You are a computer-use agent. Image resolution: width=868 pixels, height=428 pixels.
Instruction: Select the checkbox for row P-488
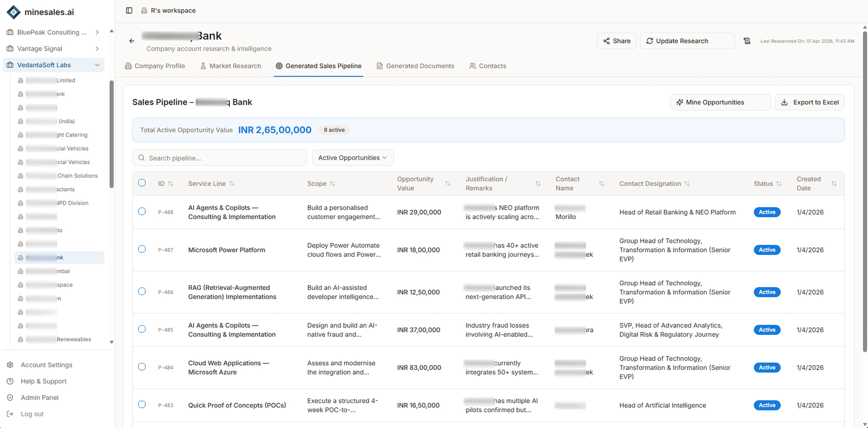142,211
